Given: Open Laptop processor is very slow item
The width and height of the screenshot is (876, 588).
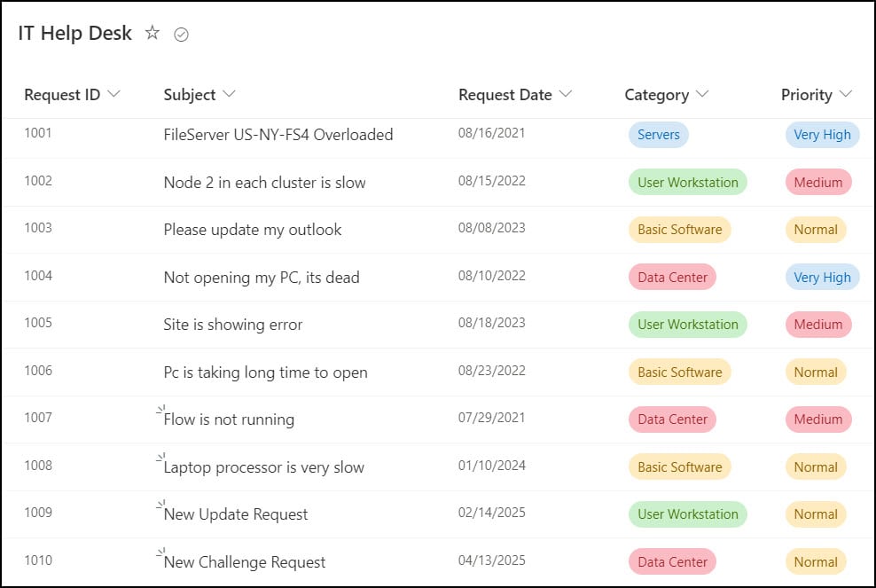Looking at the screenshot, I should tap(263, 467).
